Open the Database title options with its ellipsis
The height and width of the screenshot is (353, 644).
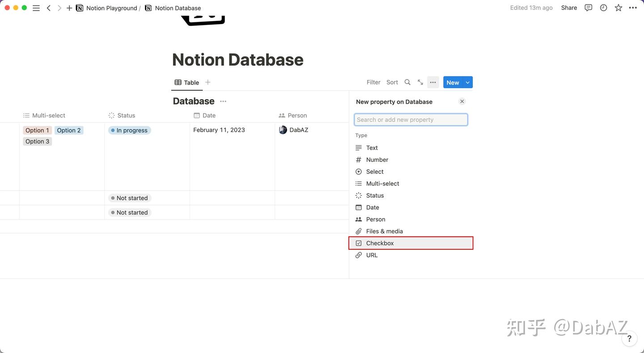click(223, 101)
